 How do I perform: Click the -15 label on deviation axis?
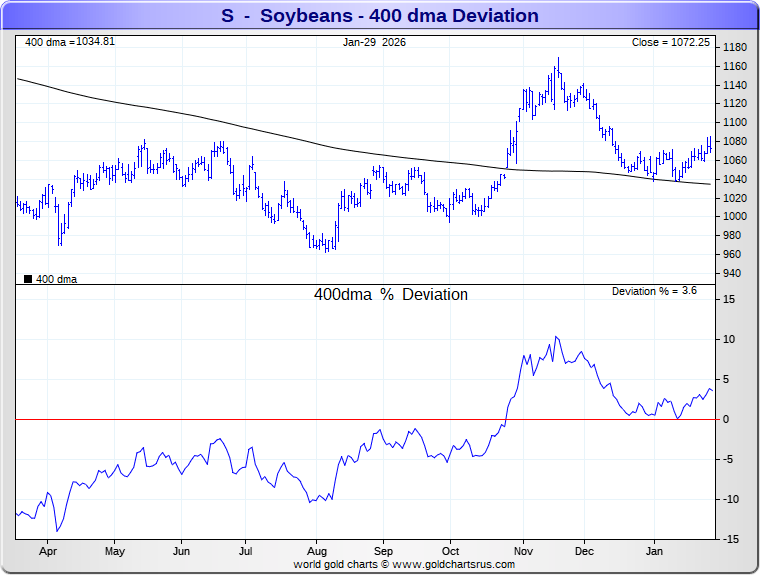click(730, 539)
